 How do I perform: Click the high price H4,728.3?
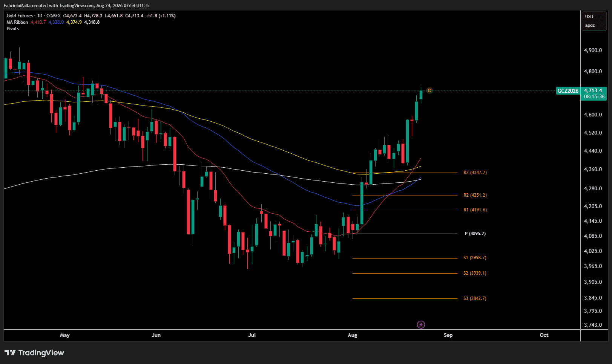coord(93,16)
